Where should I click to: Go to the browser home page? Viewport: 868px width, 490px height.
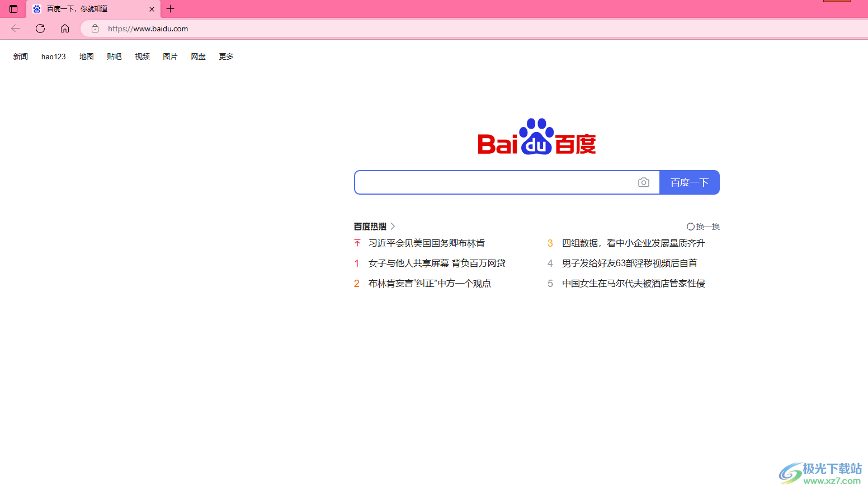tap(65, 29)
